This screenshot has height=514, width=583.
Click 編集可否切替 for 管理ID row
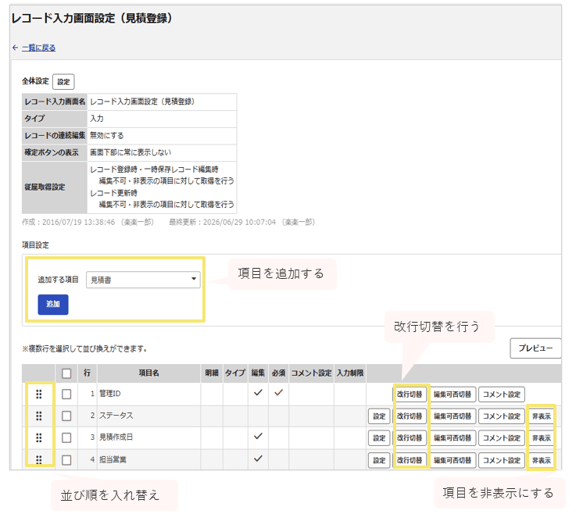coord(452,394)
